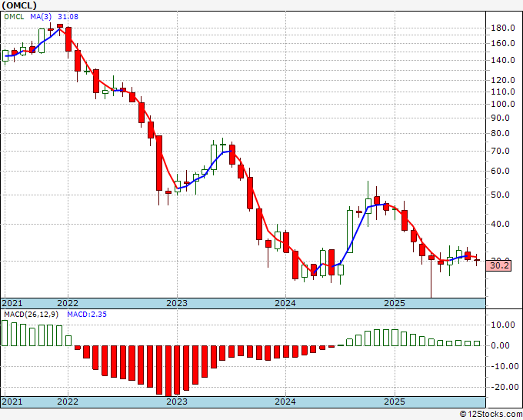Click the (OMCL) chart title
This screenshot has width=523, height=420.
[x=19, y=5]
